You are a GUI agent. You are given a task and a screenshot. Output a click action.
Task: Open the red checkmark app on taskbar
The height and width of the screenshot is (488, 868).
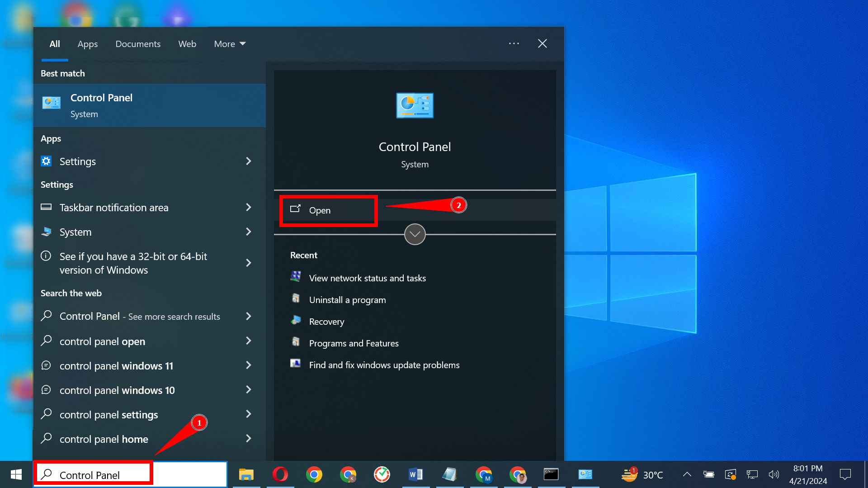pos(382,474)
